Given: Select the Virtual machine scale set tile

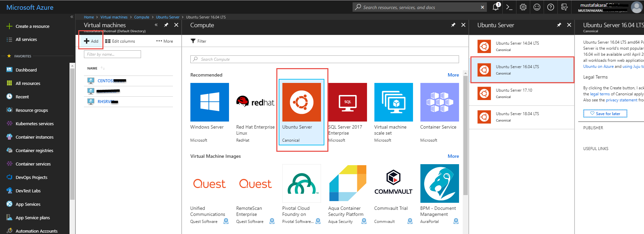Looking at the screenshot, I should (x=394, y=113).
